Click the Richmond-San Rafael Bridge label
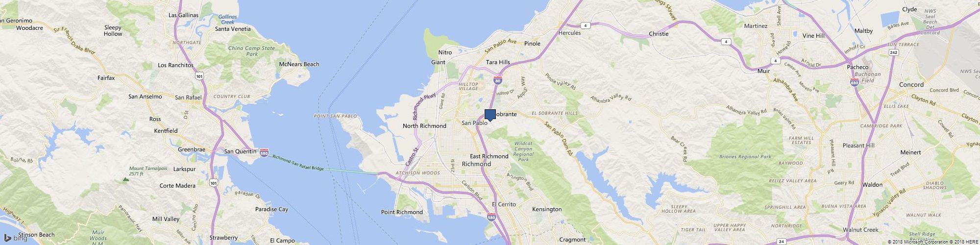The height and width of the screenshot is (245, 980). pyautogui.click(x=298, y=162)
